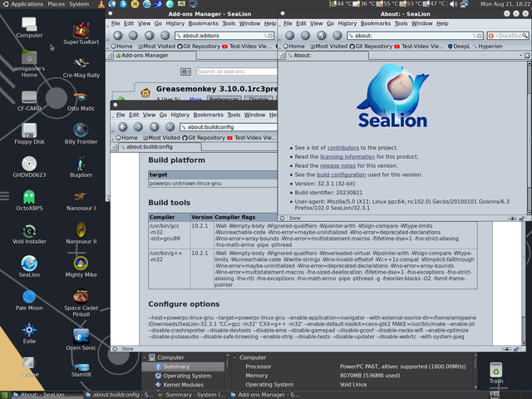Open the Applications menu in top panel
The height and width of the screenshot is (399, 532).
click(x=27, y=4)
